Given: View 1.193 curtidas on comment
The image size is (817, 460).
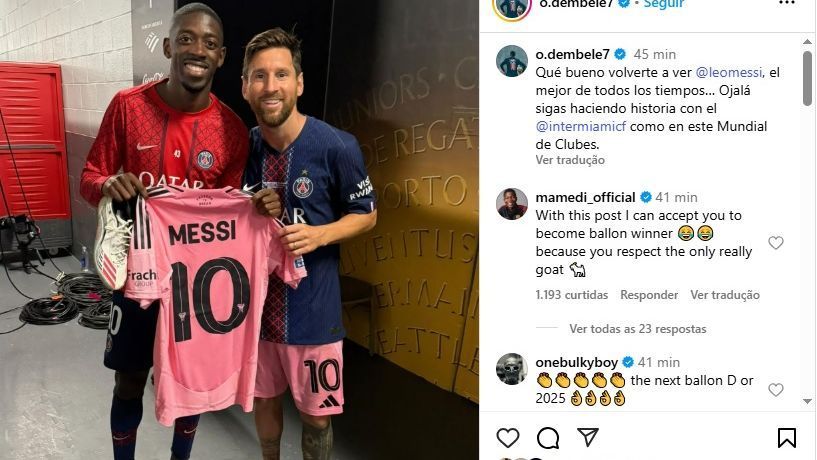Looking at the screenshot, I should click(x=572, y=295).
